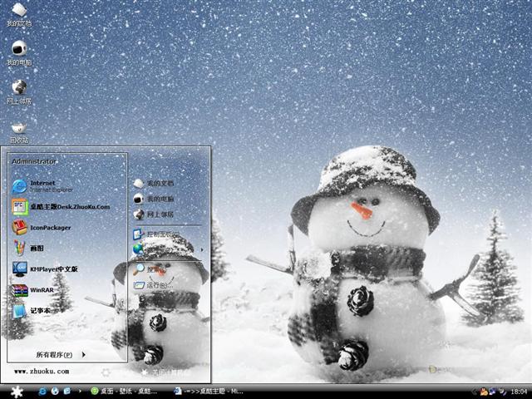Screen dimensions: 532x399
Task: Open 我的文档 desktop icon
Action: tap(19, 14)
